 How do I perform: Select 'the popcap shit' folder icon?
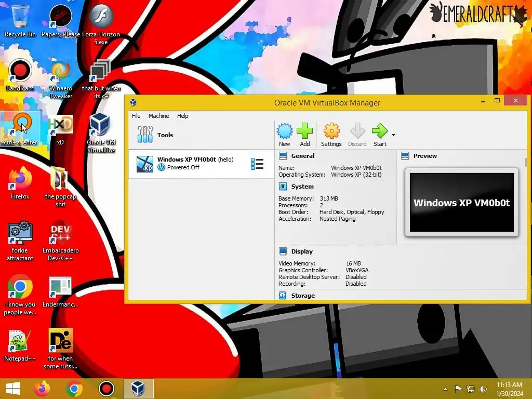60,187
